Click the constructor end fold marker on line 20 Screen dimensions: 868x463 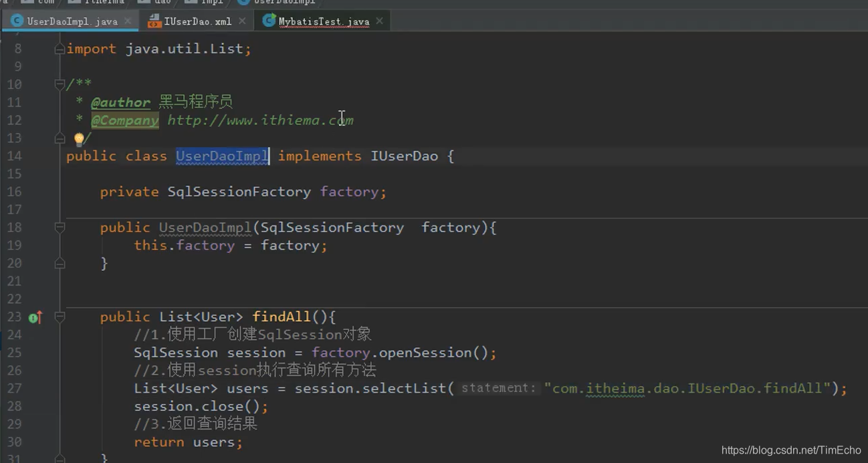click(x=60, y=264)
